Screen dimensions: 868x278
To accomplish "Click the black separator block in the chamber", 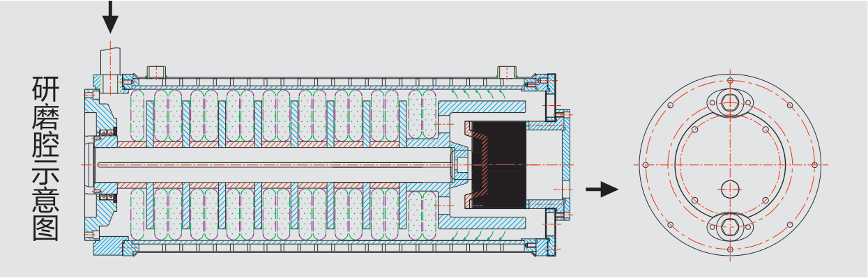I will click(498, 164).
